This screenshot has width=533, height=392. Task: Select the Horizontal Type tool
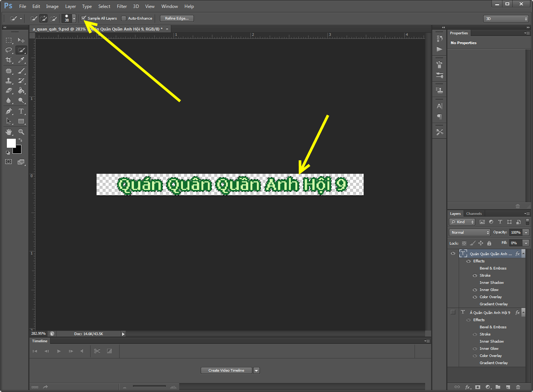22,111
